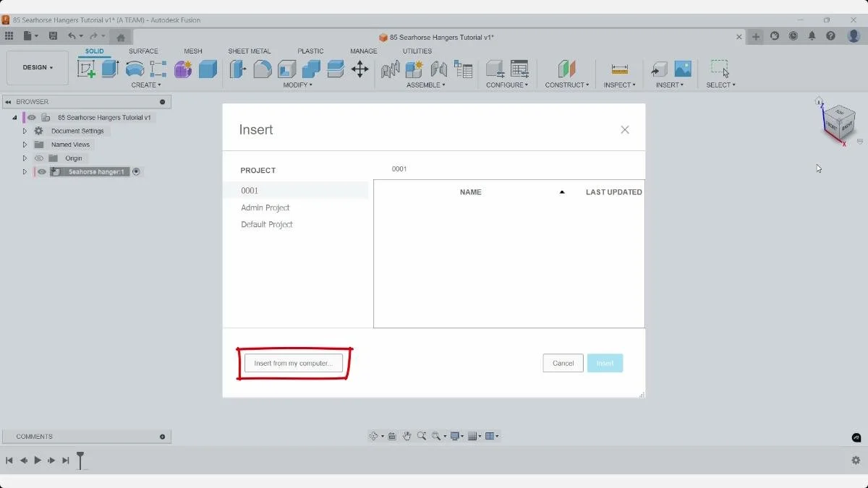Click the timeline Play button

coord(38,461)
